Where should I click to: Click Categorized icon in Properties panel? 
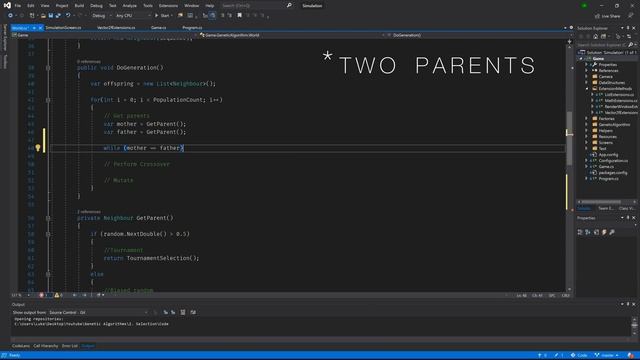580,232
